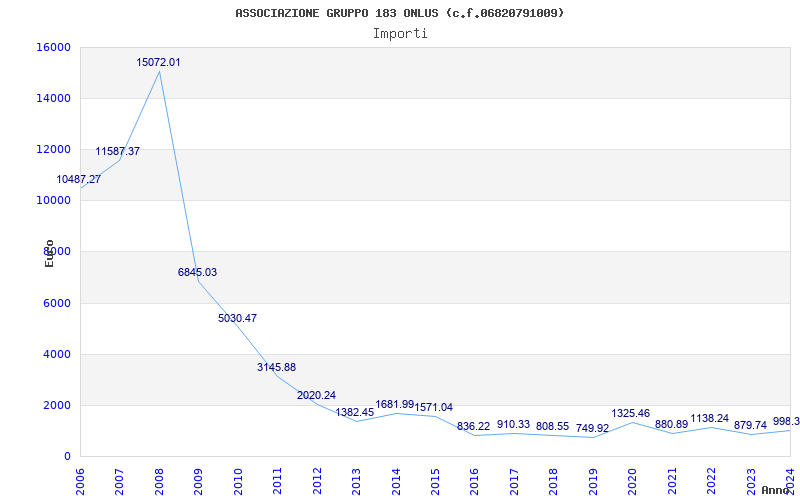
Task: Click the 4000 y-axis tick label
Action: coord(56,355)
